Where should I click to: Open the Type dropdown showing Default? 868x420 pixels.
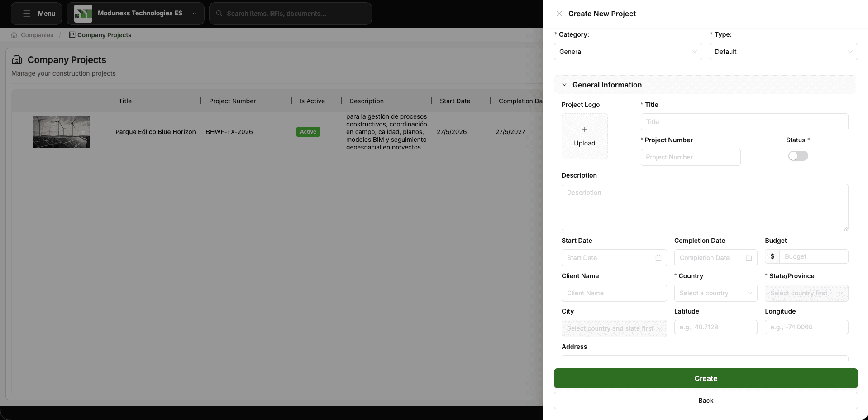[x=783, y=52]
